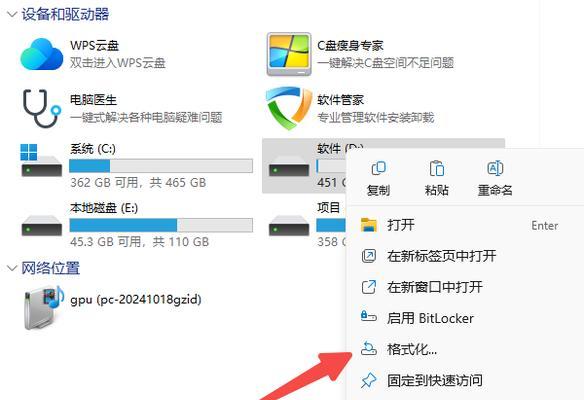
Task: Click the 重命名 rename icon
Action: point(495,169)
